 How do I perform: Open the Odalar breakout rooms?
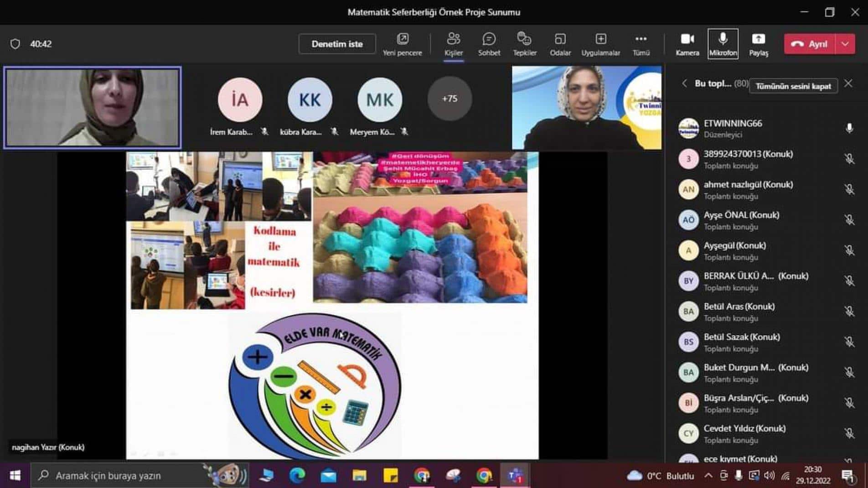click(560, 44)
